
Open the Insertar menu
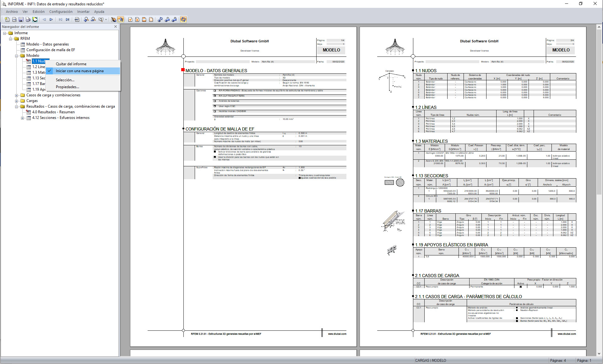[x=84, y=12]
